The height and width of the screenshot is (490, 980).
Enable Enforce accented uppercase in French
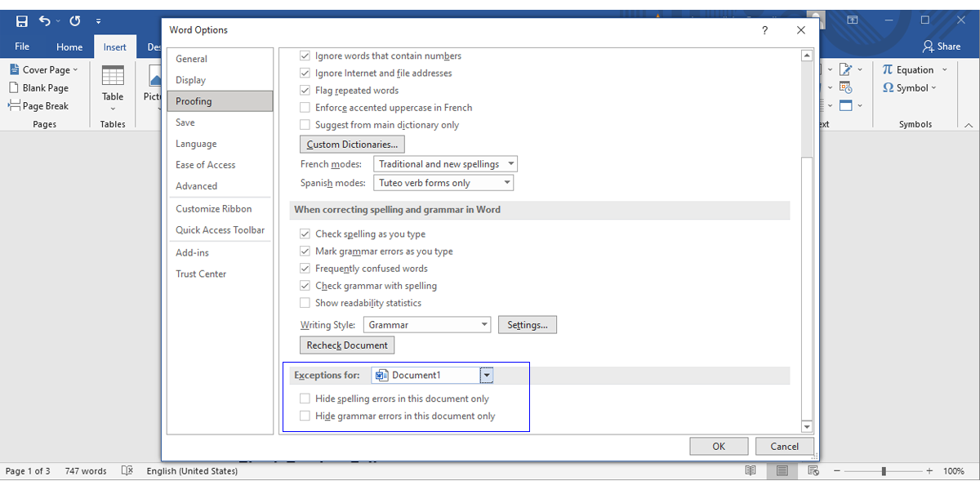[305, 108]
